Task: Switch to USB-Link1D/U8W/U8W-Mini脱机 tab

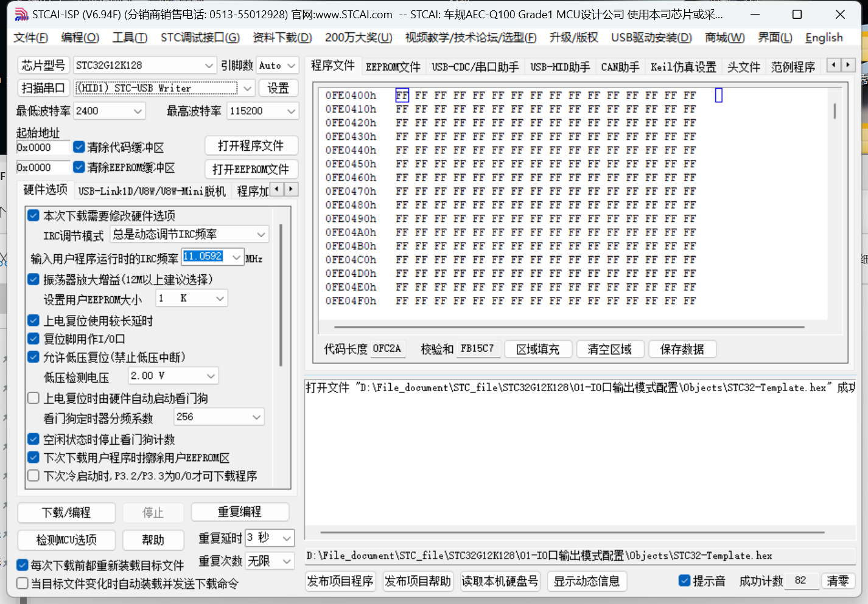Action: pos(152,191)
